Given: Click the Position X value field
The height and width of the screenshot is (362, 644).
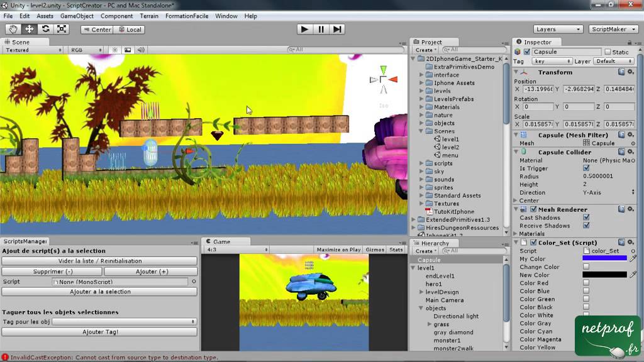Looking at the screenshot, I should (x=538, y=89).
